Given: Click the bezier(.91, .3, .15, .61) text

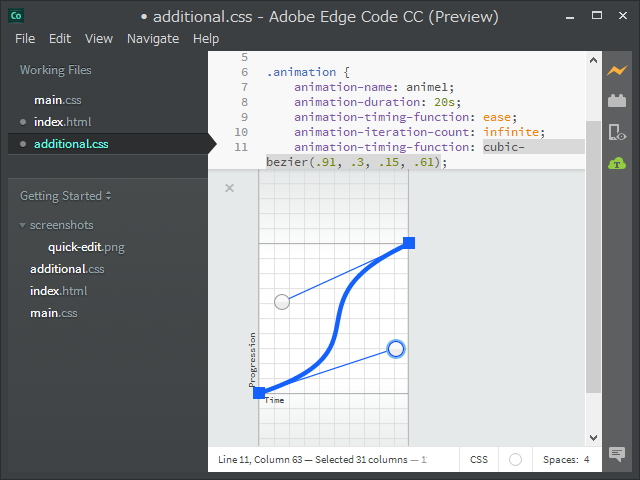Looking at the screenshot, I should (353, 162).
